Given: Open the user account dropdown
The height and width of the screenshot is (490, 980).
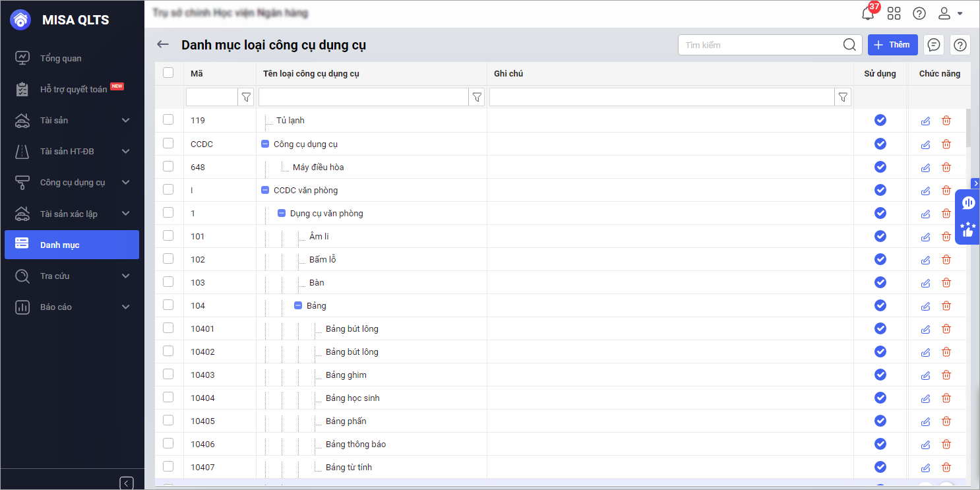Looking at the screenshot, I should pos(950,13).
